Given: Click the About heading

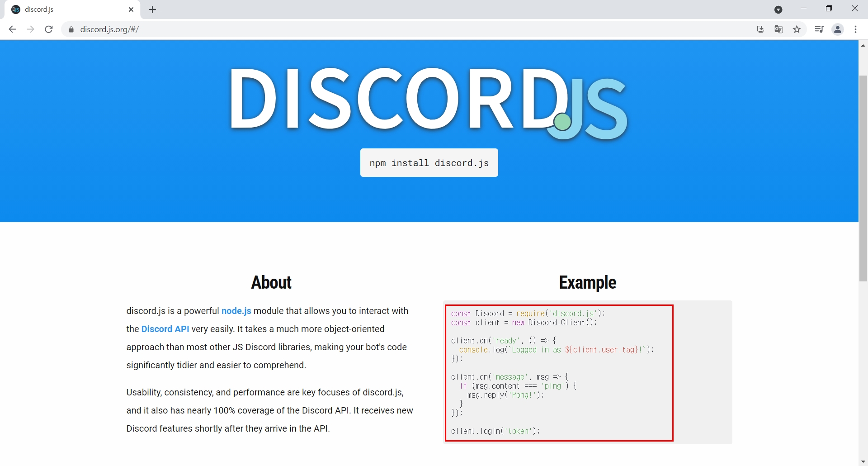Looking at the screenshot, I should point(271,282).
